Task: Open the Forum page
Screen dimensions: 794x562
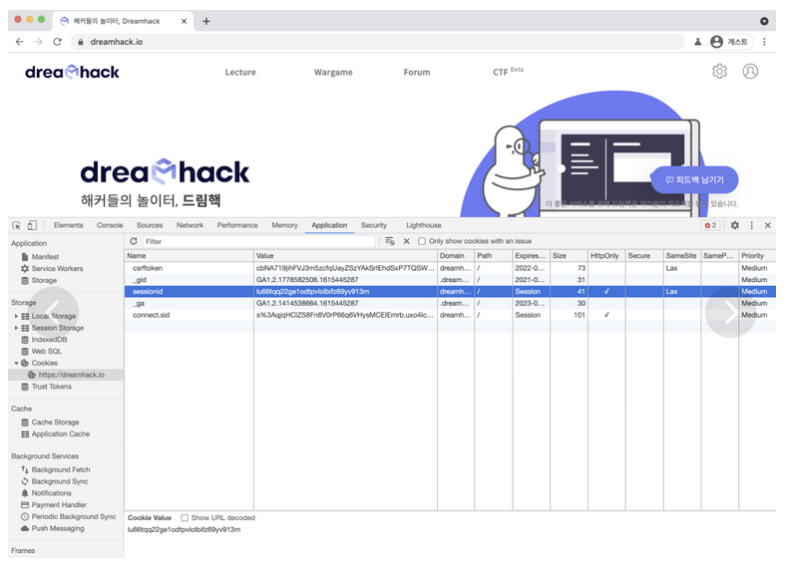Action: [x=417, y=72]
